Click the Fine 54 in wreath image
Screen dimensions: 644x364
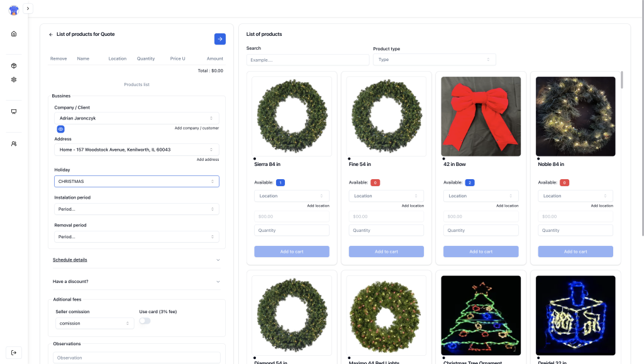pyautogui.click(x=386, y=116)
